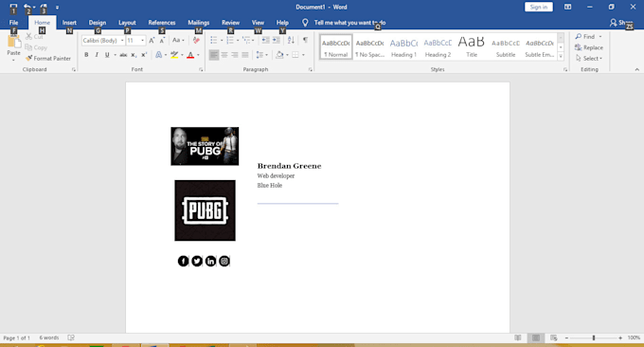Click the Instagram icon in the document
This screenshot has height=347, width=644.
(224, 261)
